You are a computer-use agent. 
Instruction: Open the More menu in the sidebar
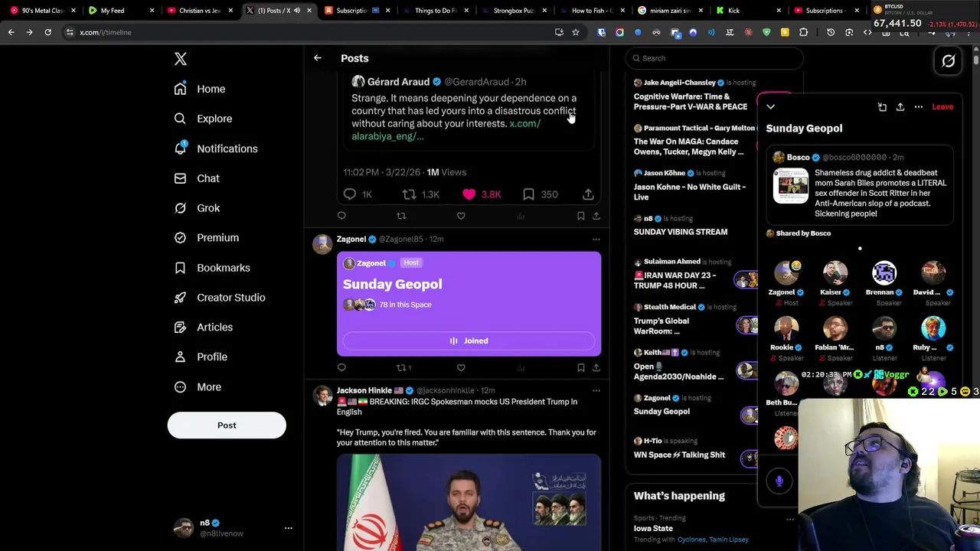pyautogui.click(x=198, y=386)
